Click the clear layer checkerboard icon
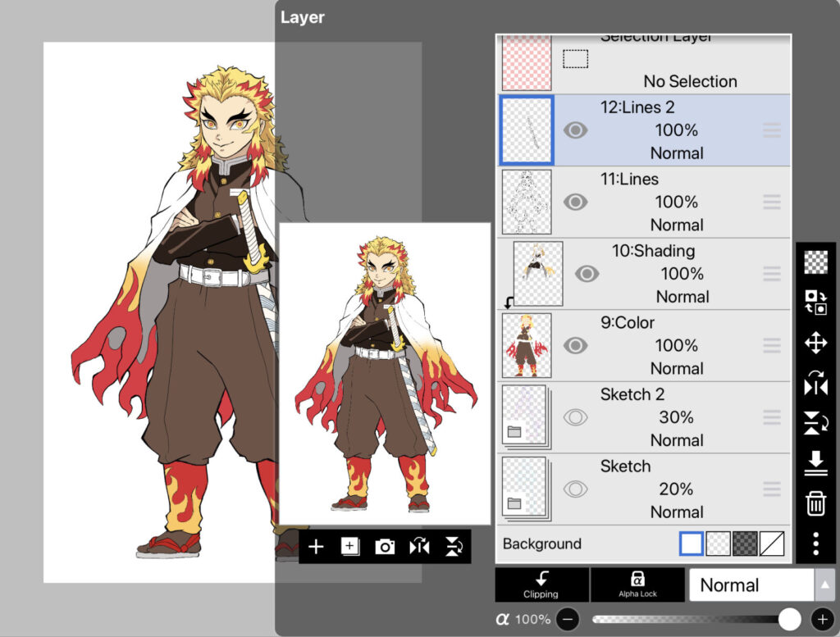Viewport: 840px width, 637px height. click(815, 262)
